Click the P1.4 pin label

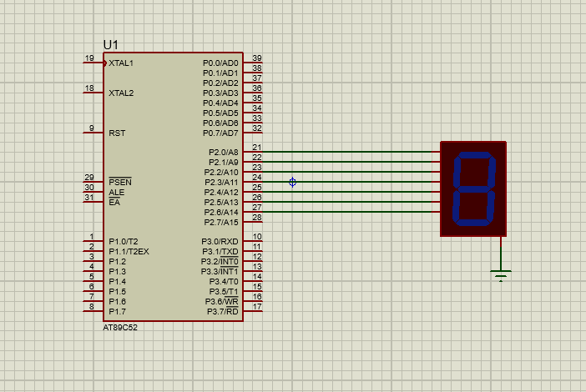tap(118, 282)
